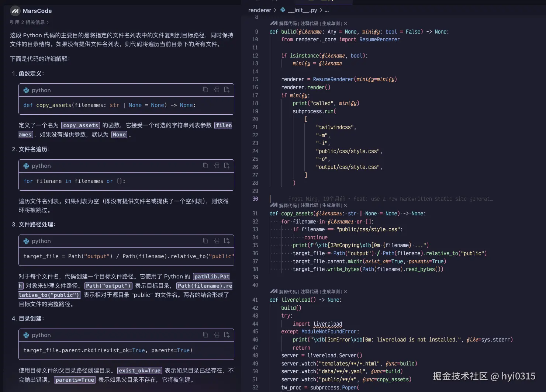Viewport: 546px width, 392px height.
Task: Click 生成单测 above def livereload
Action: [331, 292]
